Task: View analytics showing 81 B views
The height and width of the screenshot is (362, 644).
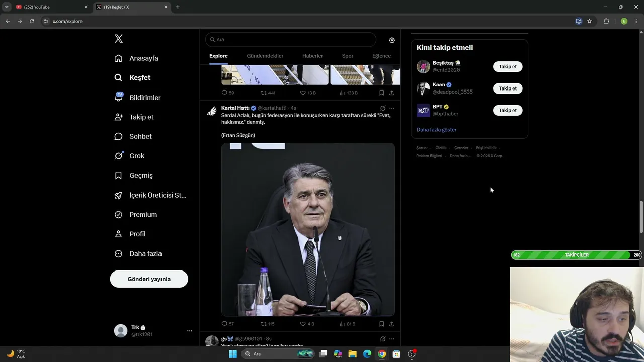Action: [x=348, y=324]
